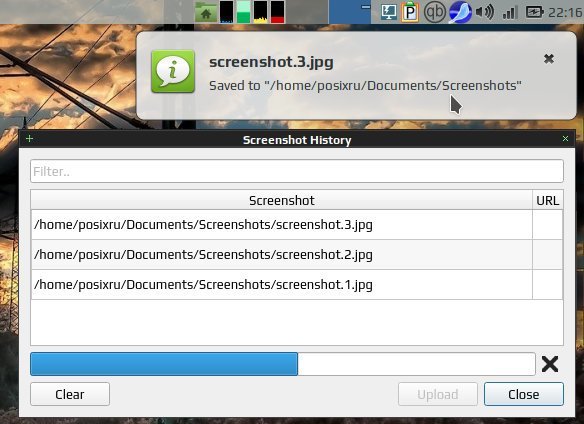Screen dimensions: 584x424
Task: Click the qBittorrent tray icon
Action: tap(435, 12)
